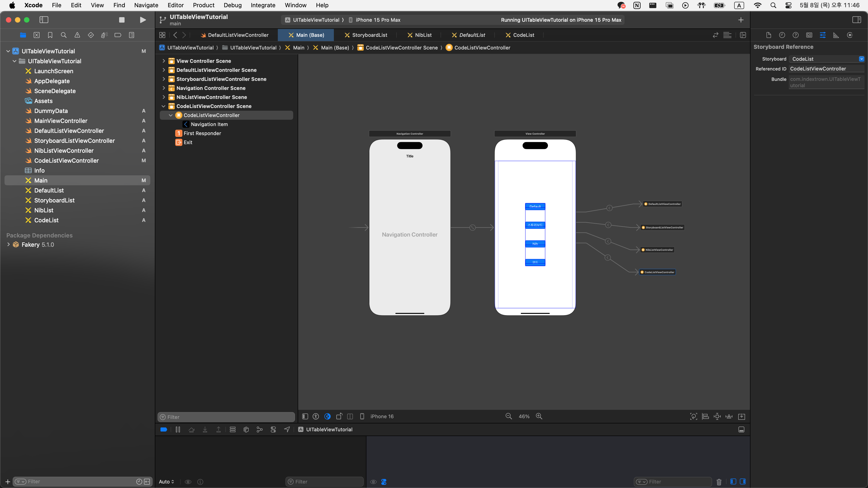Expand the View Controller Scene
The height and width of the screenshot is (488, 868).
pos(164,61)
